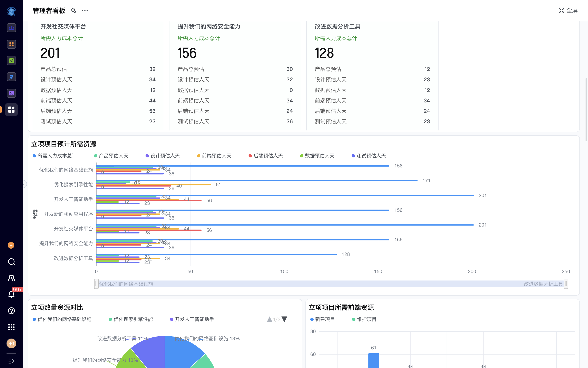Open the help question mark icon
Image resolution: width=588 pixels, height=368 pixels.
pyautogui.click(x=11, y=311)
